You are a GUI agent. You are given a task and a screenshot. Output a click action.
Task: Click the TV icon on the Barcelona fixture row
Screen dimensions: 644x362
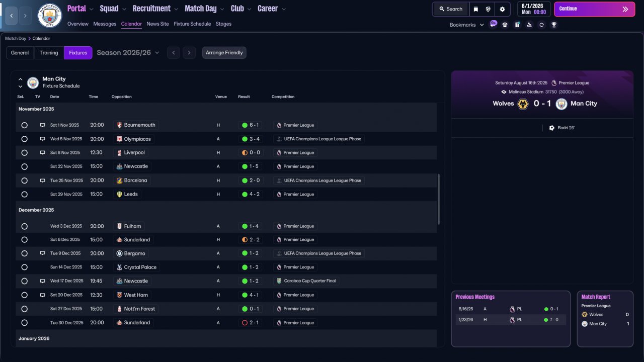pos(43,180)
